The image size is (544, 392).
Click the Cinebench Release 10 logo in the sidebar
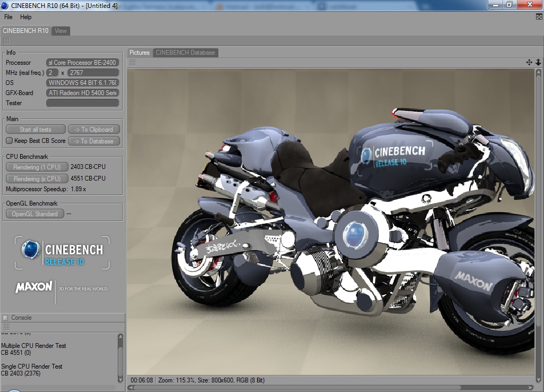tap(62, 253)
